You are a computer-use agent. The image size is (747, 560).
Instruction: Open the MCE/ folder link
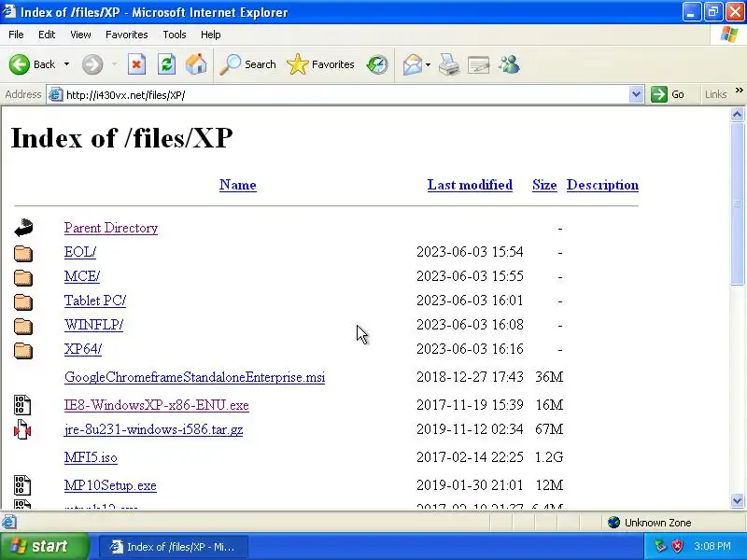(x=82, y=276)
